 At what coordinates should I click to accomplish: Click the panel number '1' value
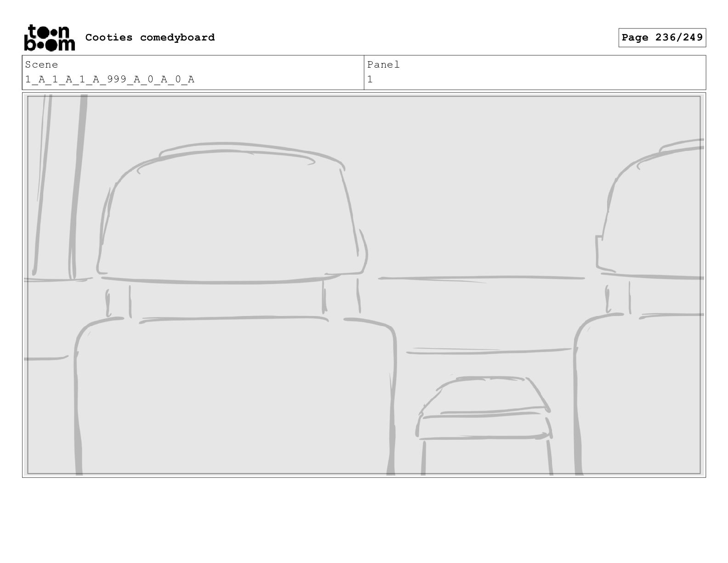coord(370,80)
